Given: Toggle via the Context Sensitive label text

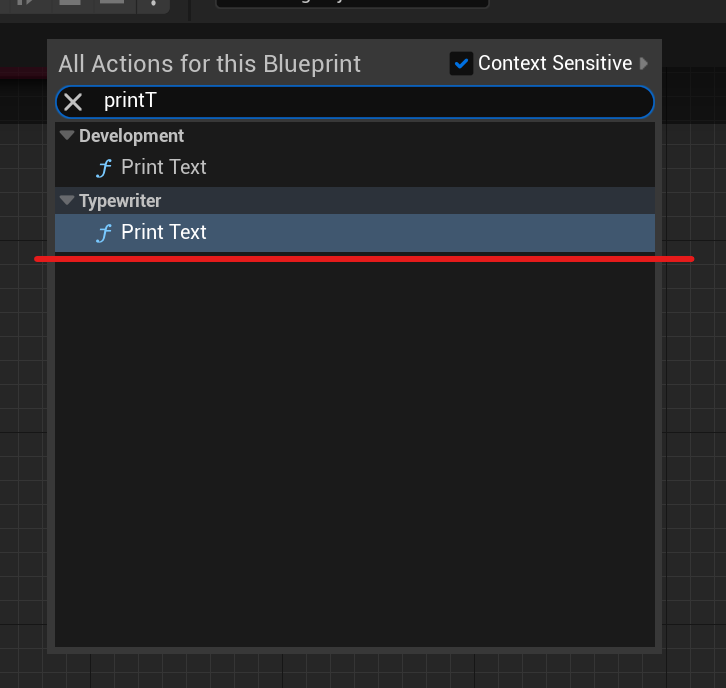Looking at the screenshot, I should pos(555,63).
